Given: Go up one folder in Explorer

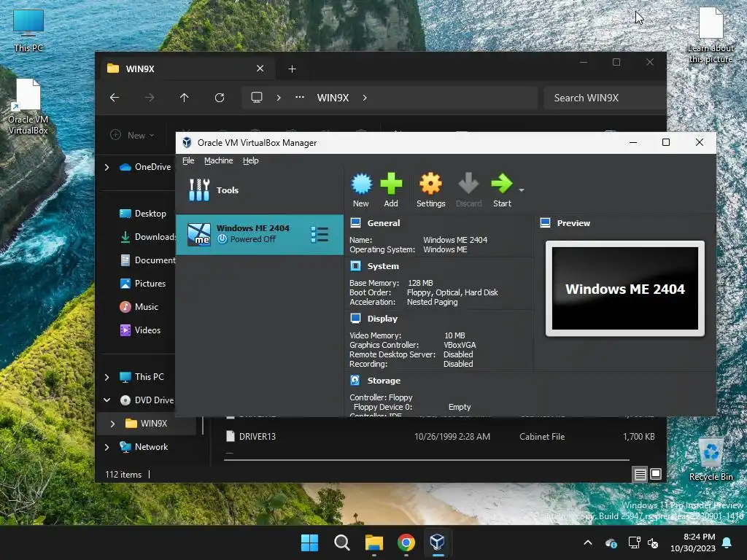Looking at the screenshot, I should click(185, 98).
